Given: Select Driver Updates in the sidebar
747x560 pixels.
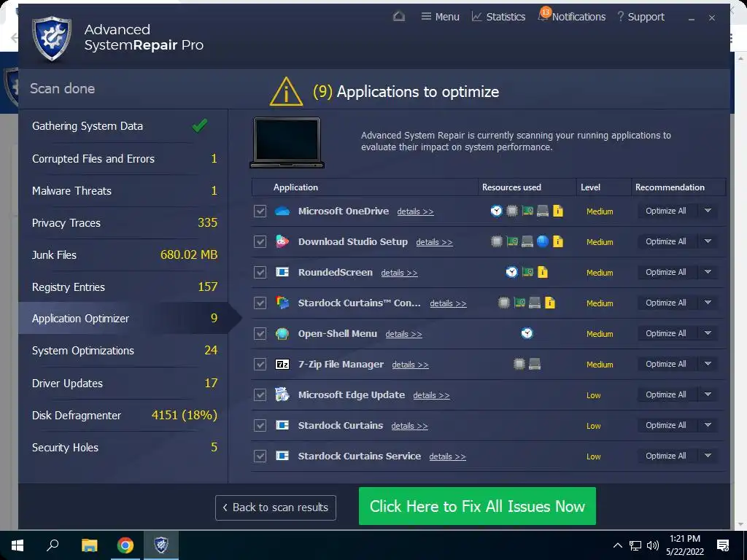Looking at the screenshot, I should point(124,384).
